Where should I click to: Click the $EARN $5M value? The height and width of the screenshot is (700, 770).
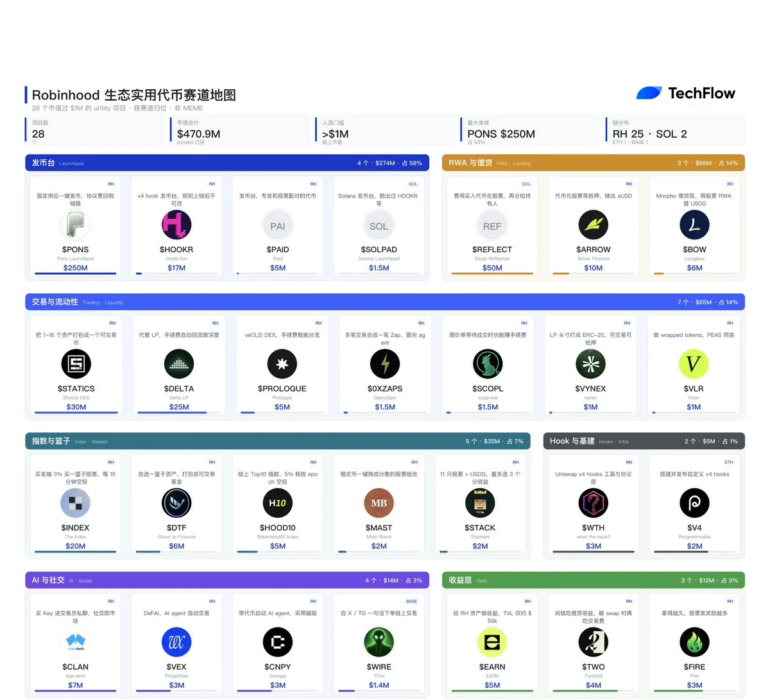pos(492,685)
